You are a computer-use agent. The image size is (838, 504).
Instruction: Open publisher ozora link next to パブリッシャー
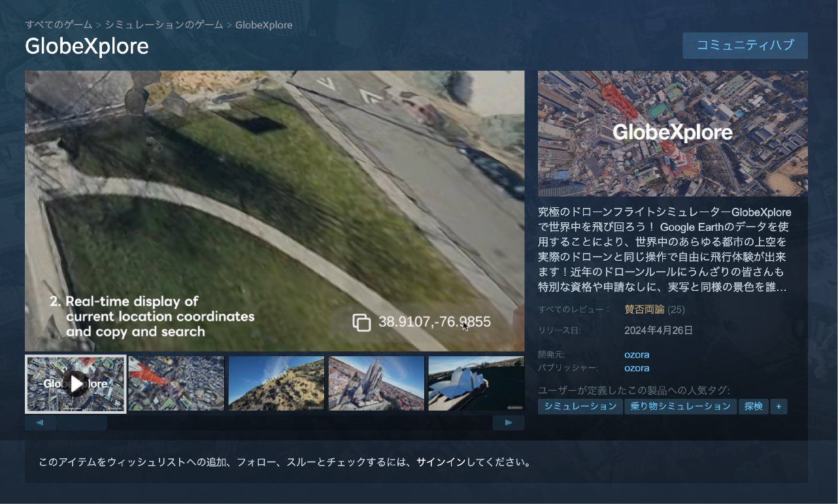point(637,368)
